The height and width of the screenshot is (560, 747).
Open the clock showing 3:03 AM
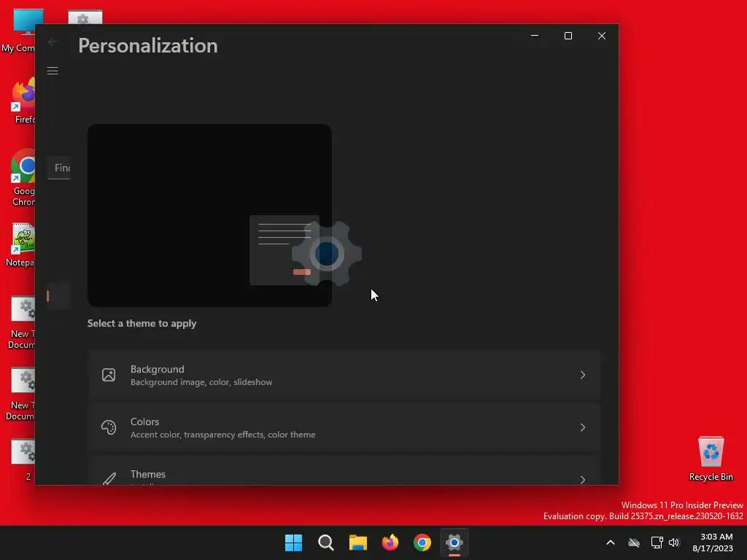pyautogui.click(x=713, y=542)
